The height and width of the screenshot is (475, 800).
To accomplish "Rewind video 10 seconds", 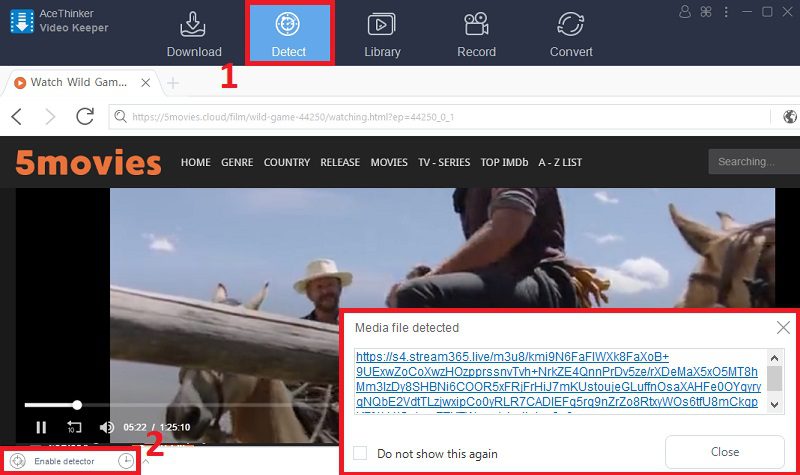I will click(74, 427).
